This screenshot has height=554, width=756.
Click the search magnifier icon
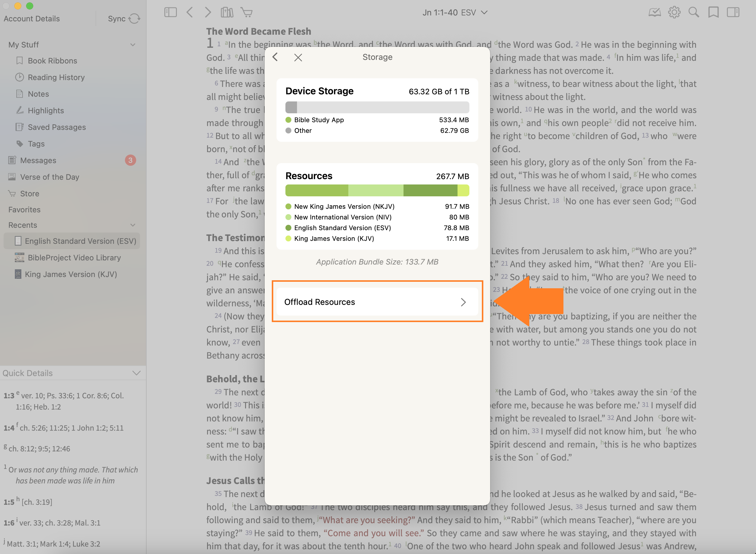click(x=694, y=12)
